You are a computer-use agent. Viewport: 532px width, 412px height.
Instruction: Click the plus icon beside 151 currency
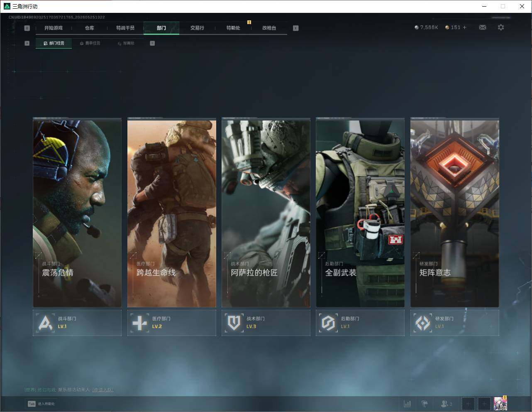(x=464, y=27)
